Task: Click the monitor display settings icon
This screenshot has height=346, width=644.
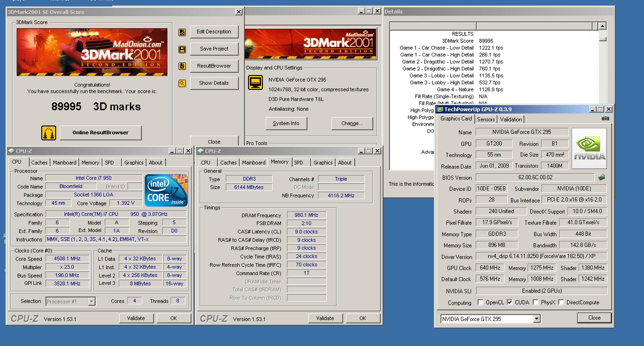Action: [255, 83]
